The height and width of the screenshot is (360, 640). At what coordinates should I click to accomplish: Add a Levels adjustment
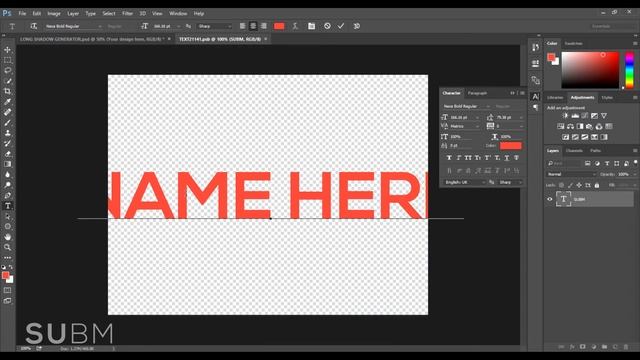(x=575, y=116)
